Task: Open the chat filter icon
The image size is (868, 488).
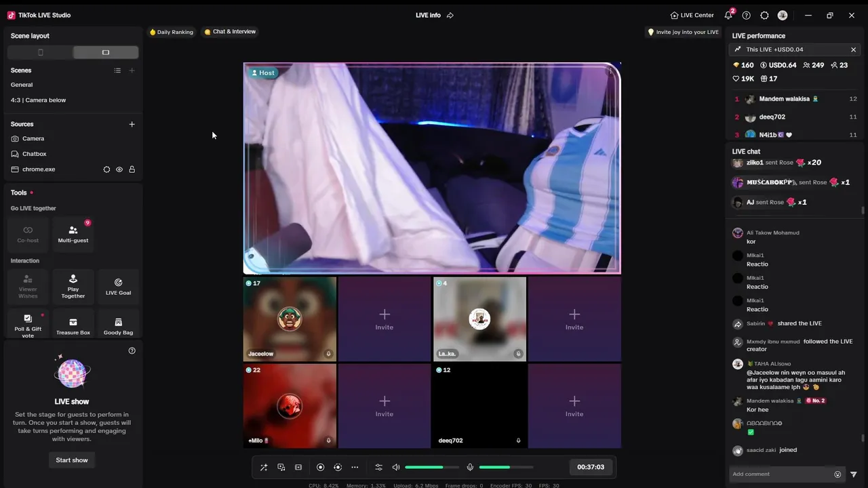Action: [853, 474]
